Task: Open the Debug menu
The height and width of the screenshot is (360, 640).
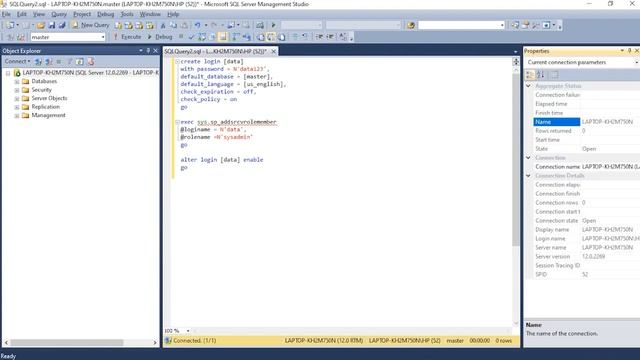Action: [x=105, y=14]
